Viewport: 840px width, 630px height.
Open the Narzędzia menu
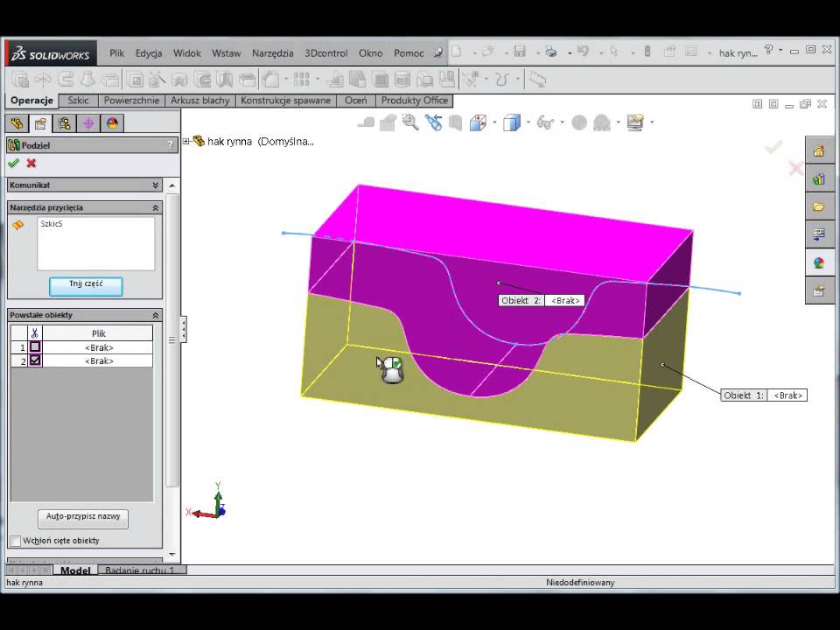(273, 53)
